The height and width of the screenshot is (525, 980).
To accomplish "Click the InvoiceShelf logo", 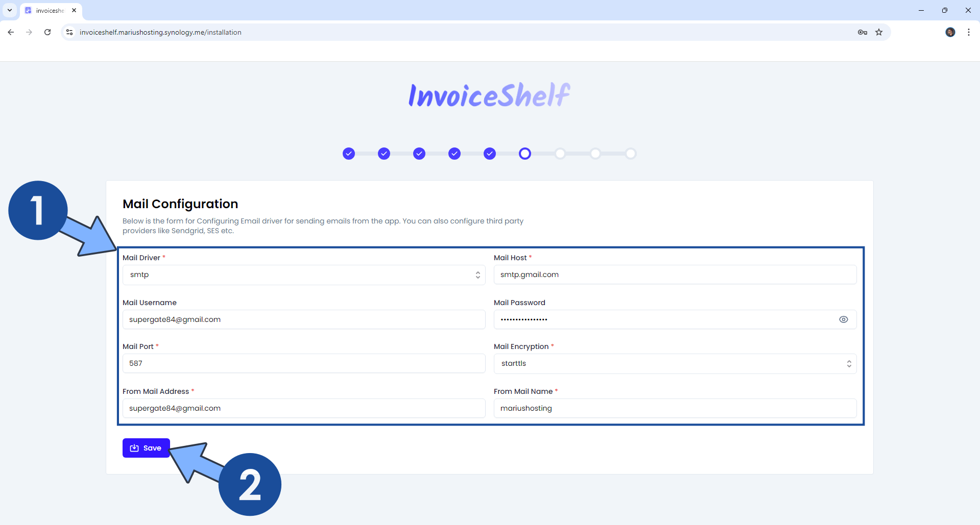I will point(489,95).
